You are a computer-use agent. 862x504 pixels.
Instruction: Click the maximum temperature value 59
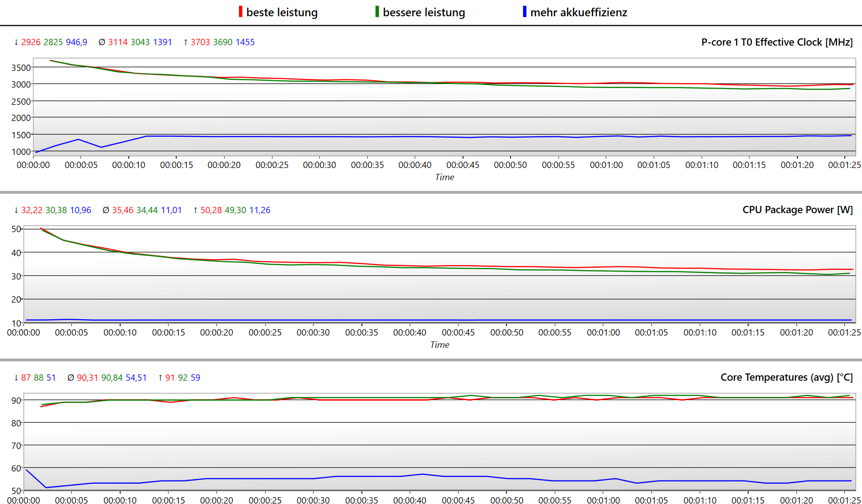click(195, 378)
